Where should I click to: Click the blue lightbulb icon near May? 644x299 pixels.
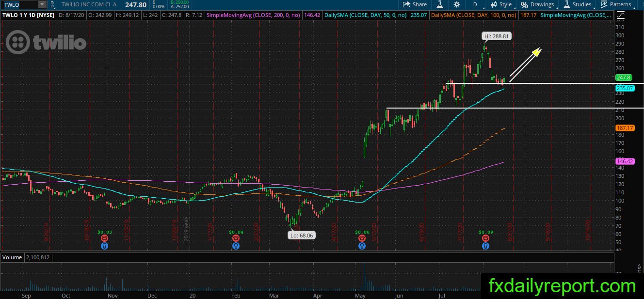(x=362, y=246)
